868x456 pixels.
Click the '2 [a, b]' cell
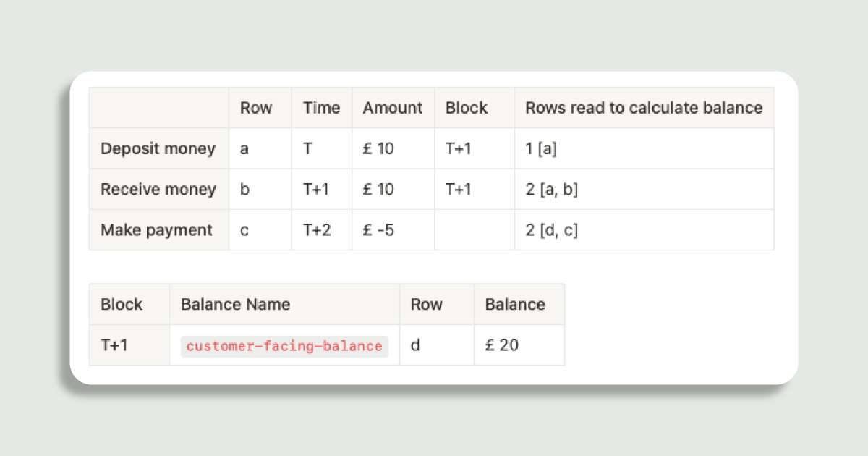551,190
